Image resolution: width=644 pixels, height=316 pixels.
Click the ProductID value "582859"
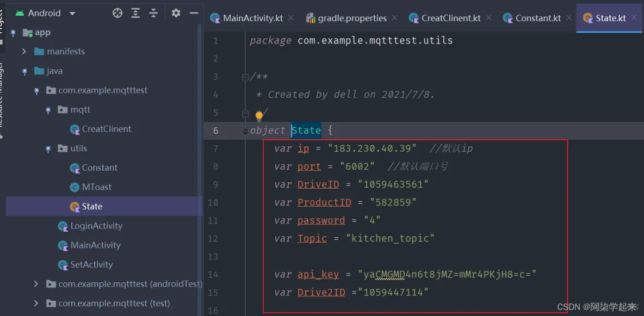click(393, 202)
